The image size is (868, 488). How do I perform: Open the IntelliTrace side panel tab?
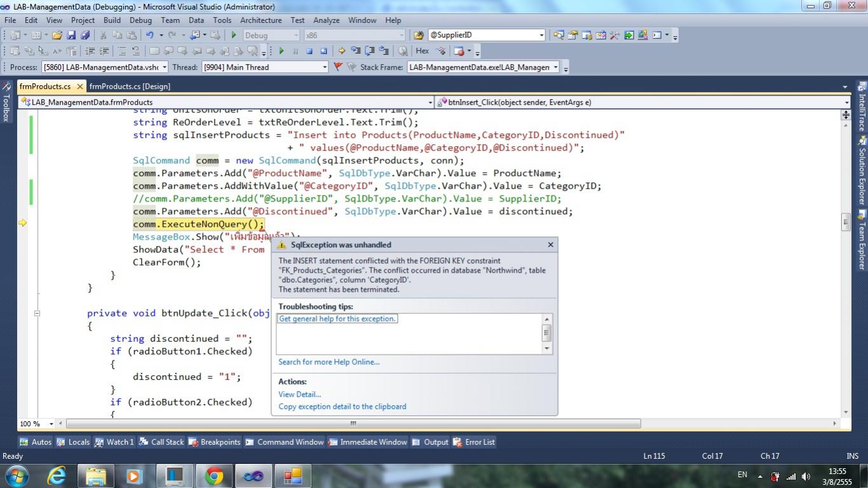[x=862, y=107]
